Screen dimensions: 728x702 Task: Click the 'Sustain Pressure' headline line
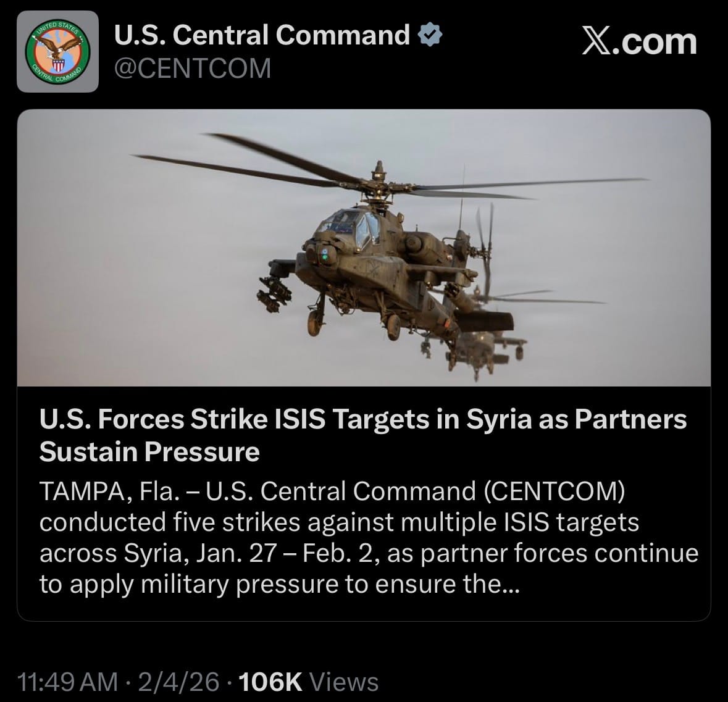click(x=149, y=452)
